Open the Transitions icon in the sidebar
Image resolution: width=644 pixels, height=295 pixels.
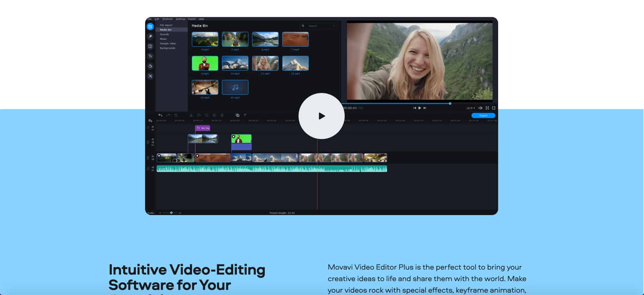[x=150, y=46]
